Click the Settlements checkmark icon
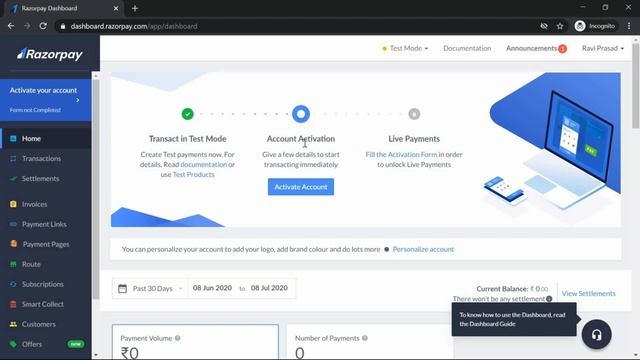Image resolution: width=640 pixels, height=360 pixels. (13, 178)
